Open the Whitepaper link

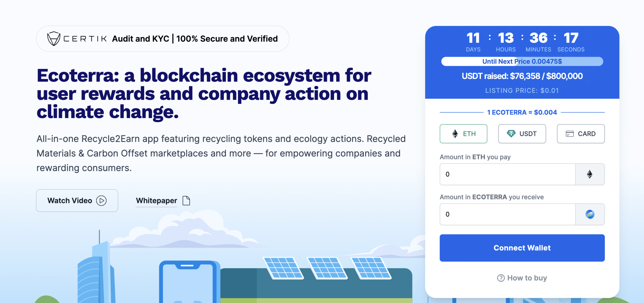[x=156, y=200]
